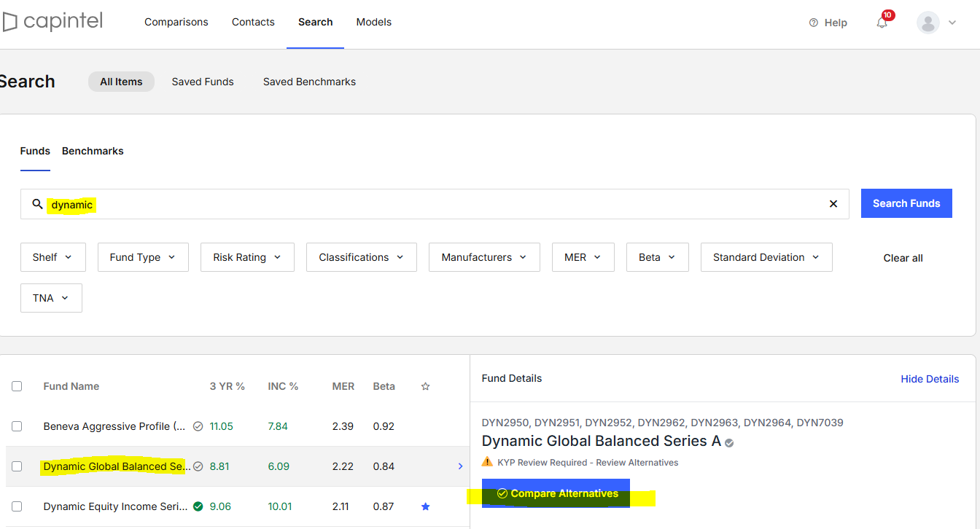The height and width of the screenshot is (529, 980).
Task: Click verified badge on Beneva Aggressive Profile row
Action: coord(198,426)
